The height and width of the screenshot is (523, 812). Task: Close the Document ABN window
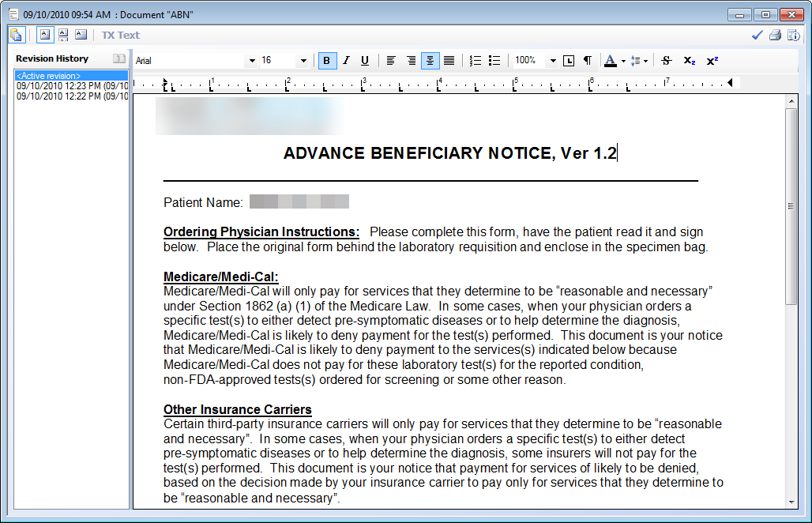(791, 14)
